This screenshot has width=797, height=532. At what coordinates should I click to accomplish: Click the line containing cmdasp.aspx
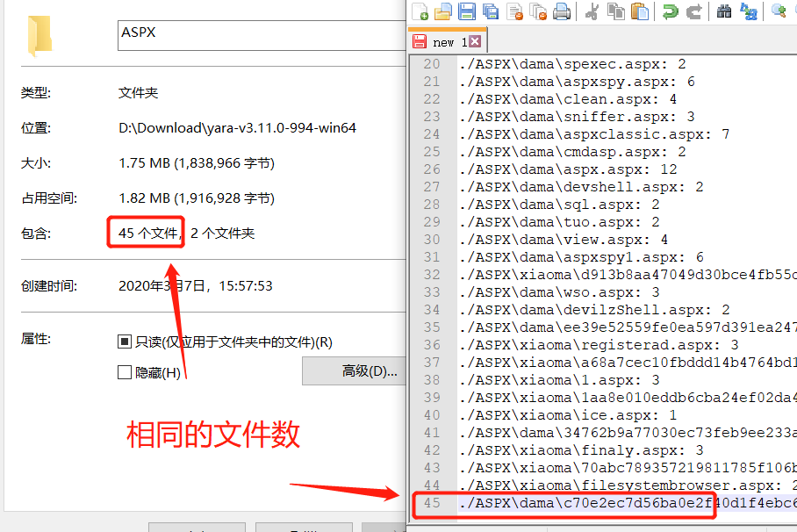pyautogui.click(x=571, y=152)
